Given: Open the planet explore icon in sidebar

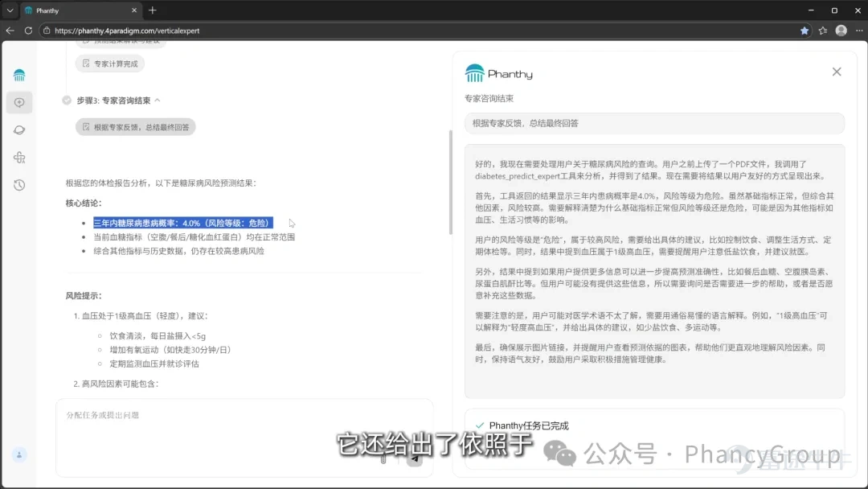Looking at the screenshot, I should [19, 130].
